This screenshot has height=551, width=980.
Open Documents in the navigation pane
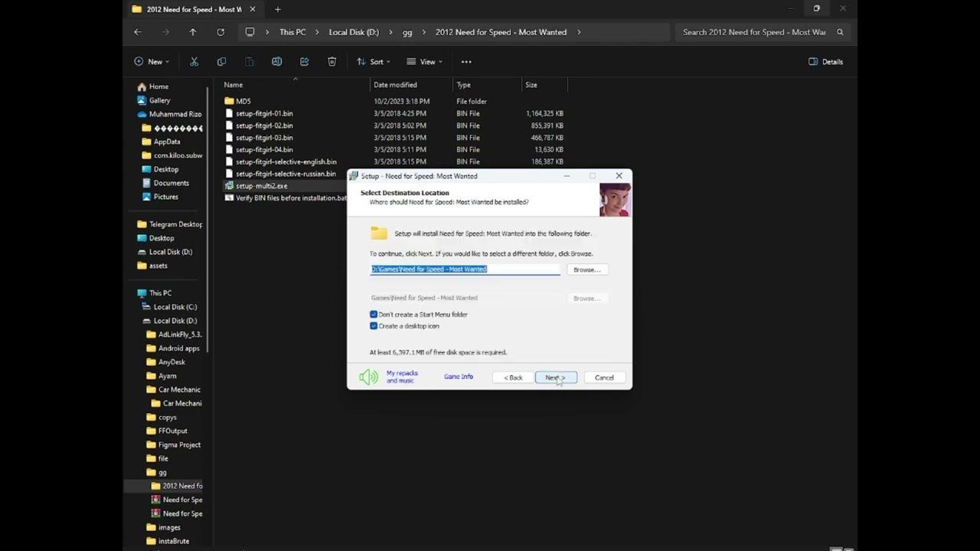(x=171, y=183)
